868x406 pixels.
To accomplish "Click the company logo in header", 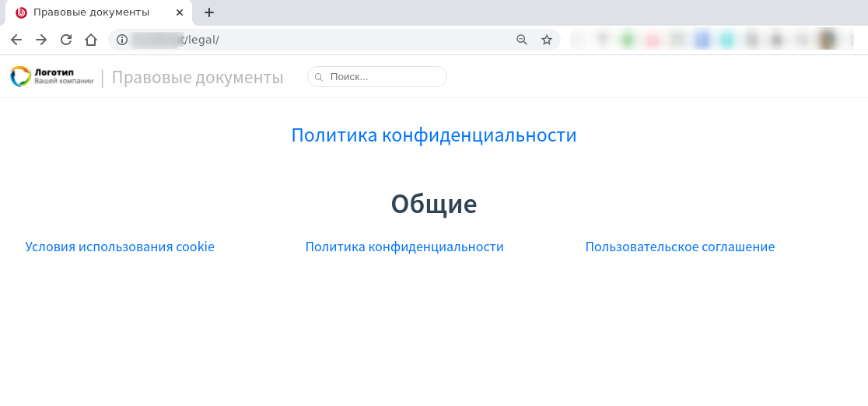I will coord(51,77).
